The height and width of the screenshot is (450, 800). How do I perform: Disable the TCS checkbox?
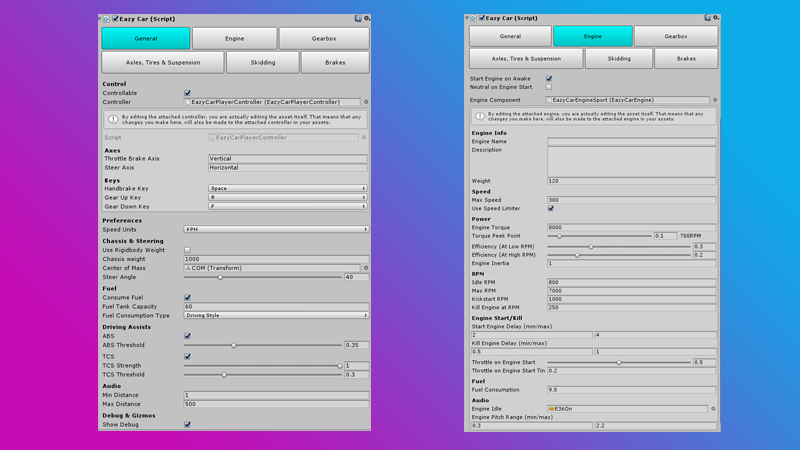tap(187, 357)
